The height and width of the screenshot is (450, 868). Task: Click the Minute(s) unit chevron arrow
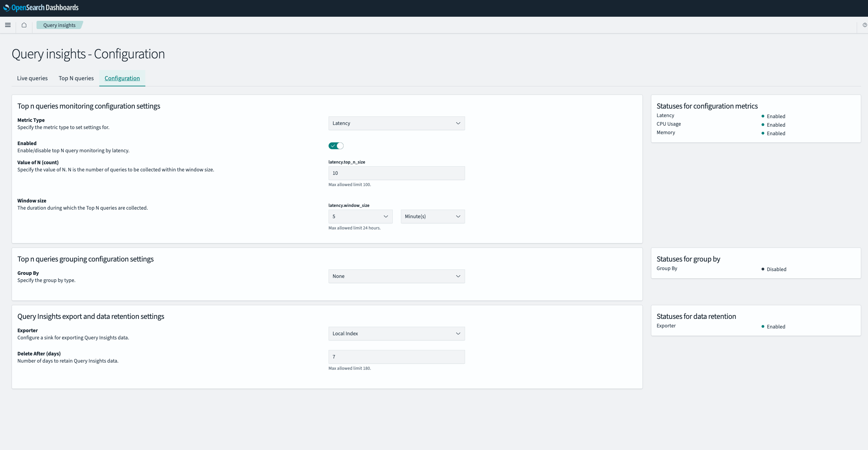click(x=458, y=216)
